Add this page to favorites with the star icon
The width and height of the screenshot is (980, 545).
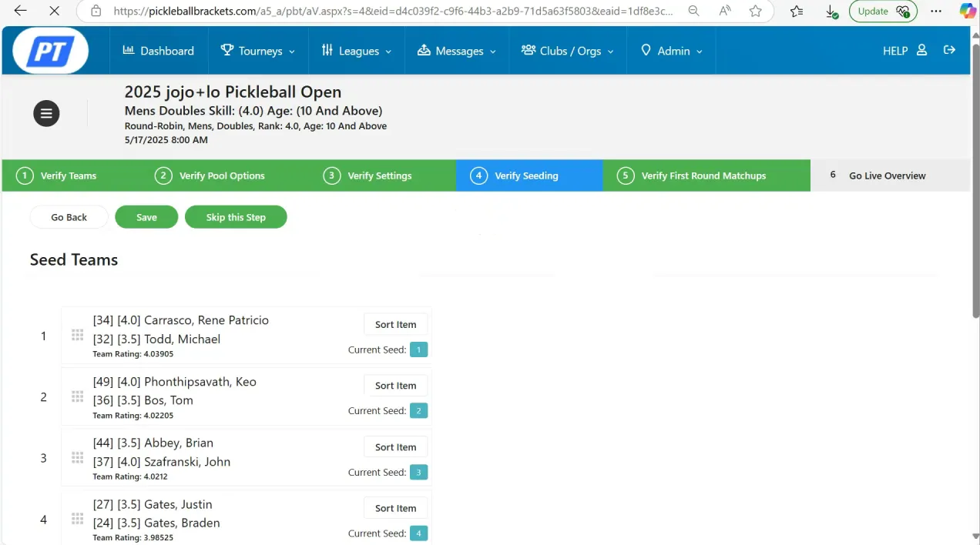pos(756,11)
